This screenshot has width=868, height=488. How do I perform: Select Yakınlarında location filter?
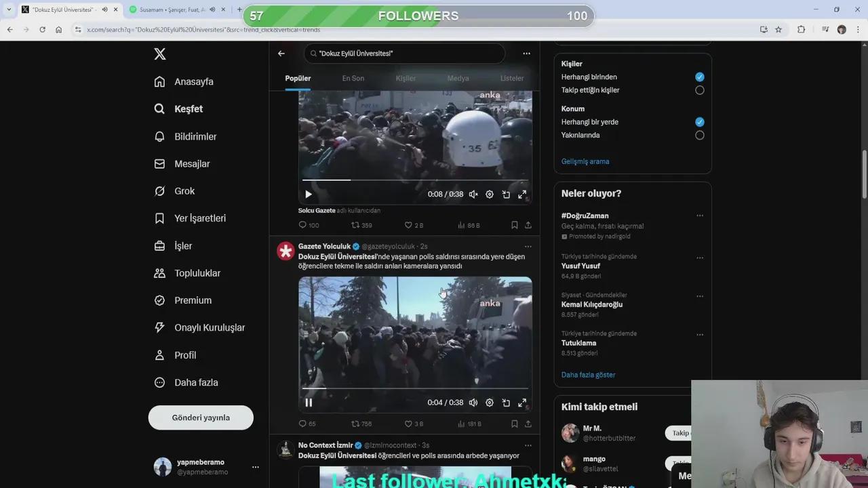tap(699, 135)
